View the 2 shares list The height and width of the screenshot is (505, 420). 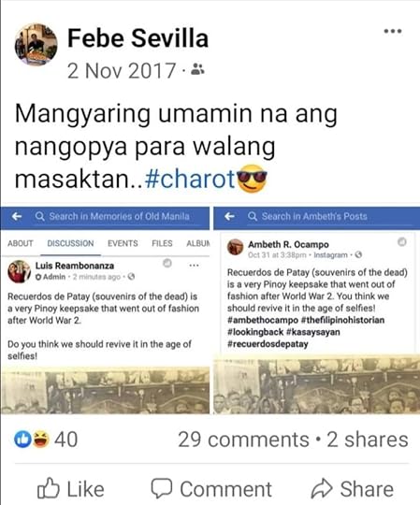(x=368, y=440)
